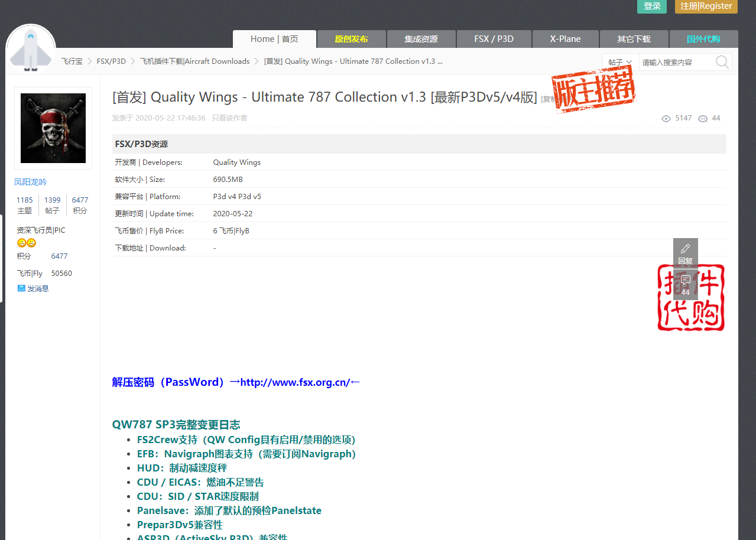
Task: Click the smiley rank badge icons
Action: pos(27,243)
